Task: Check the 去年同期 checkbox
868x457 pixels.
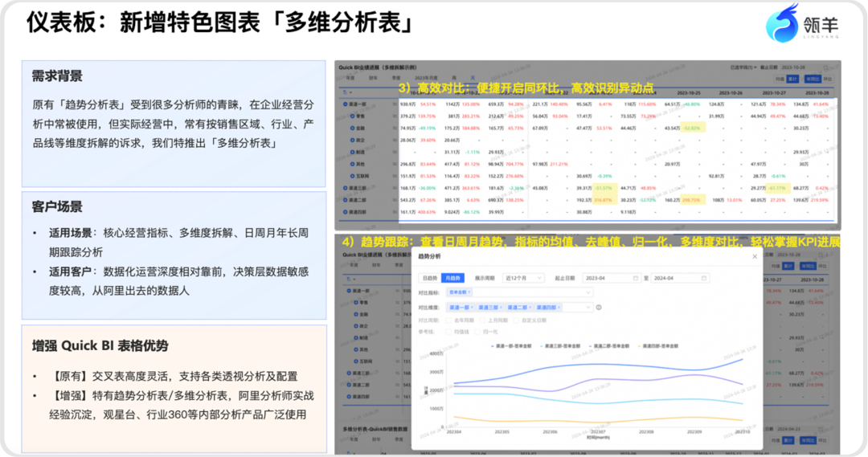Action: (451, 320)
